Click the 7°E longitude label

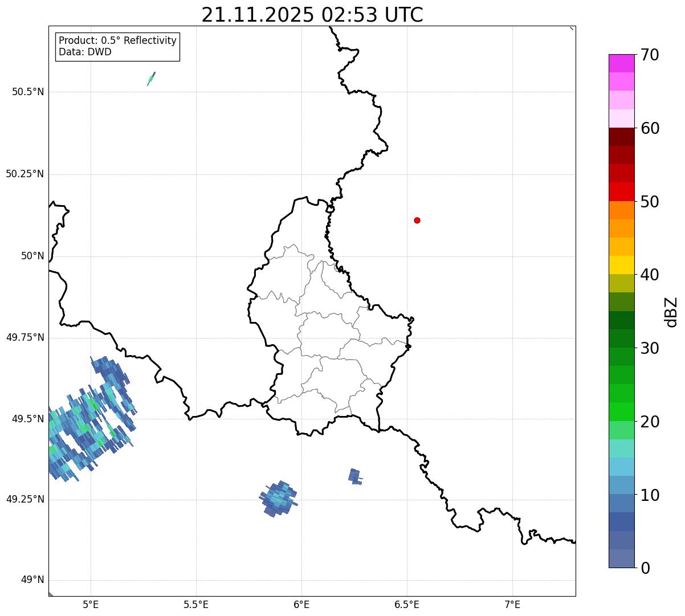click(512, 604)
